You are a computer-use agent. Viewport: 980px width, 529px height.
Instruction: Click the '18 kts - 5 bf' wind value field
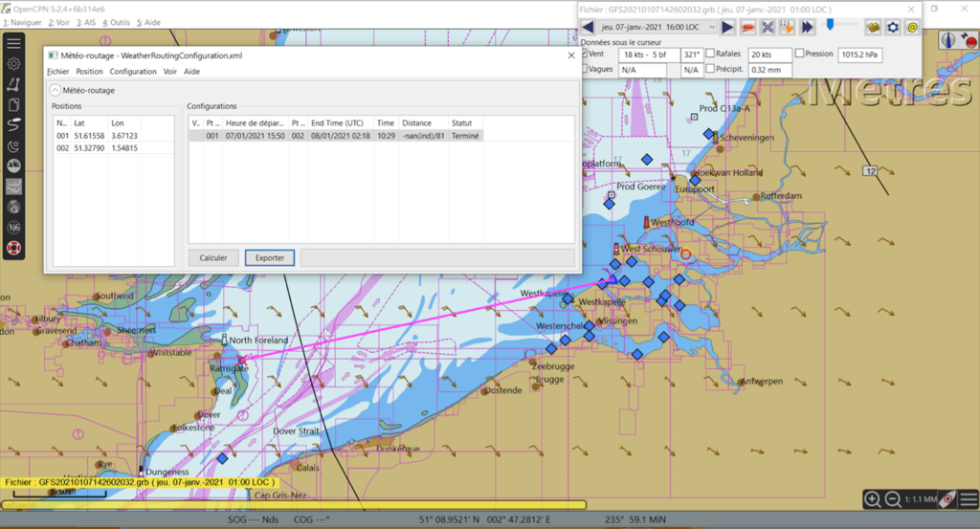649,55
